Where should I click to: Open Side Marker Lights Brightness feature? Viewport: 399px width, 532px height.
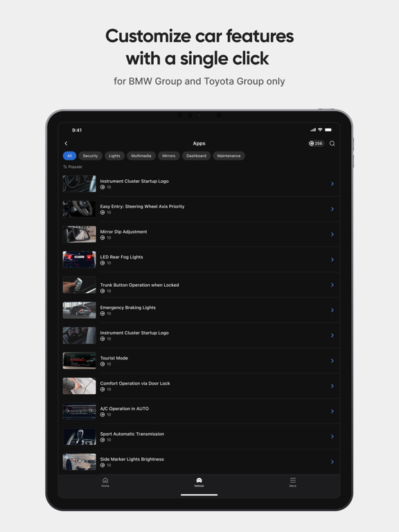pyautogui.click(x=200, y=462)
